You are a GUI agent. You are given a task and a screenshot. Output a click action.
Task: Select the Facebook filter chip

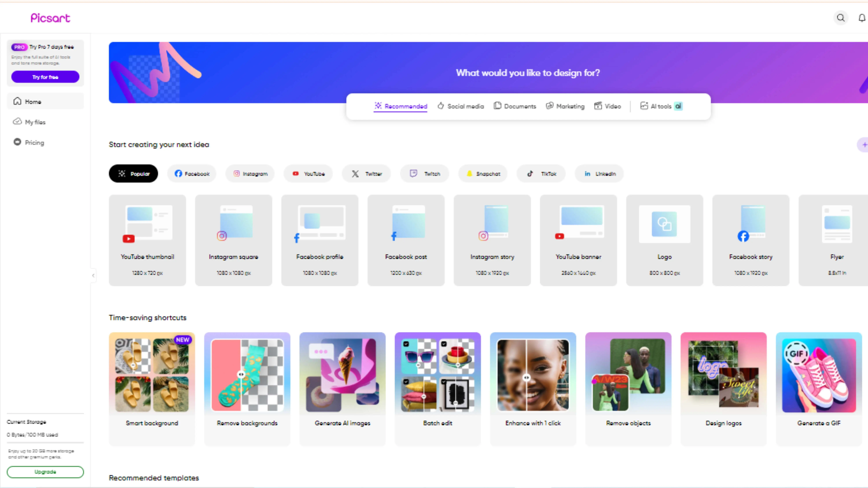[x=192, y=174]
